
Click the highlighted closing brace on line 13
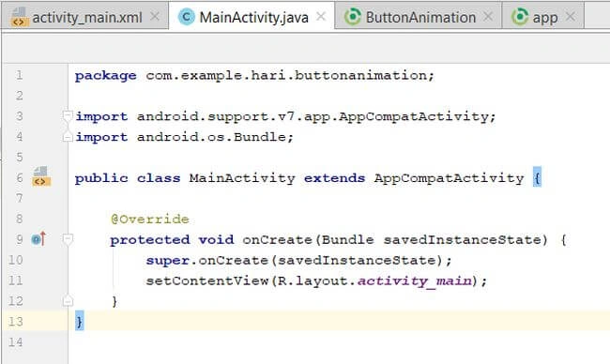tap(79, 321)
